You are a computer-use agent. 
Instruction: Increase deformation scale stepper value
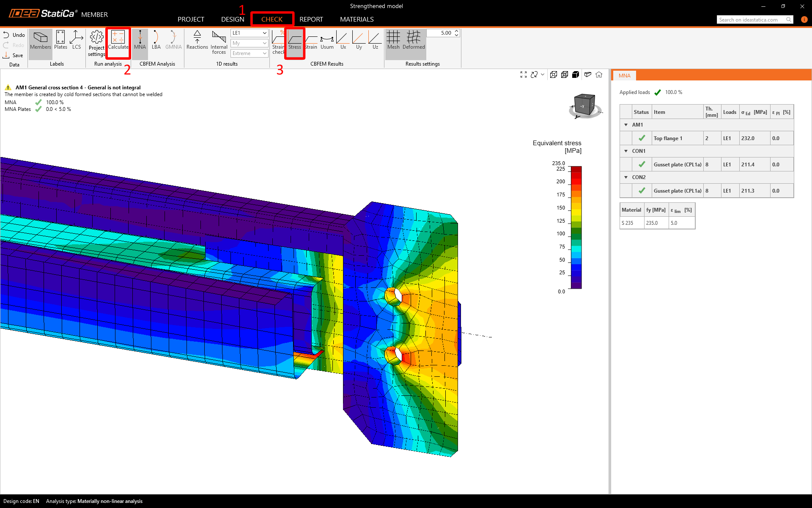457,31
